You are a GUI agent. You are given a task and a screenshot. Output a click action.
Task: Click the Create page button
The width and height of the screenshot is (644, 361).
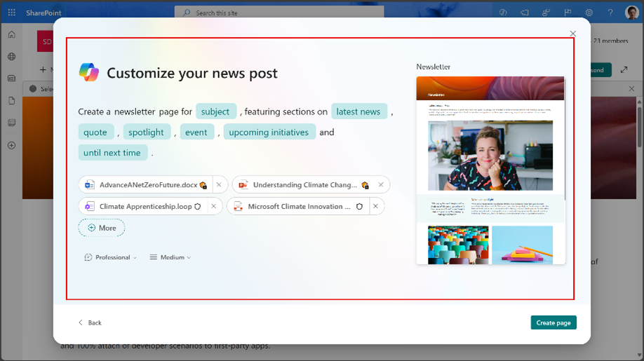click(x=554, y=322)
